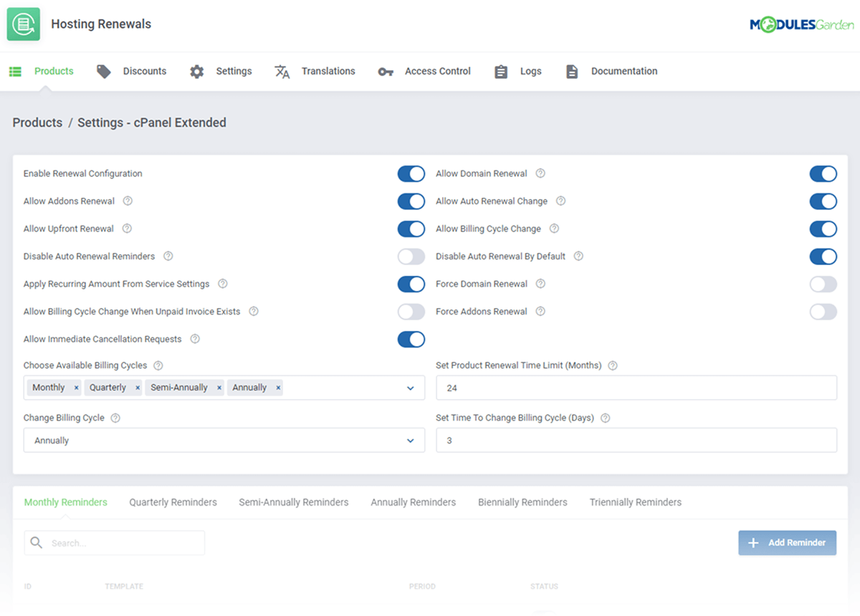Click help icon beside Disable Auto Renewal By Default
The height and width of the screenshot is (616, 860).
coord(578,256)
